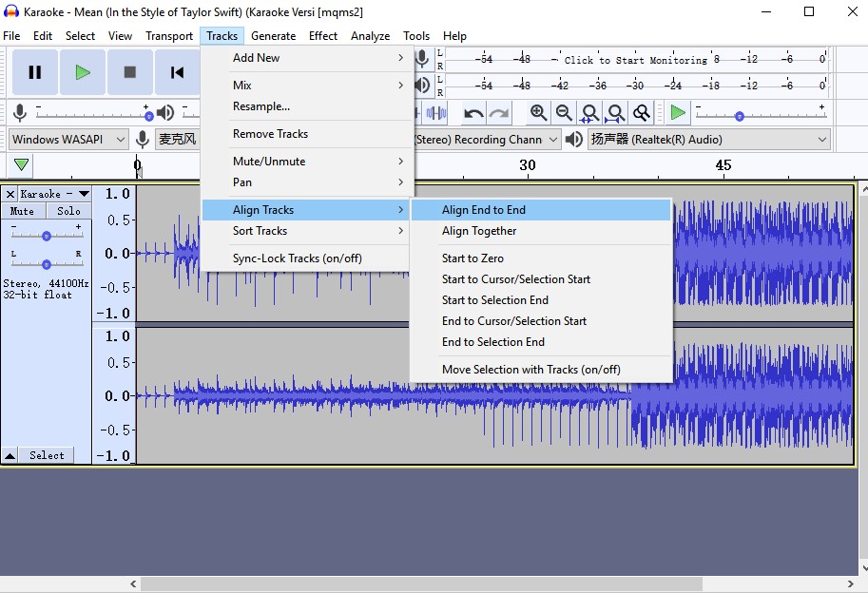Mute the Karaoke track
The image size is (868, 593).
pyautogui.click(x=22, y=211)
